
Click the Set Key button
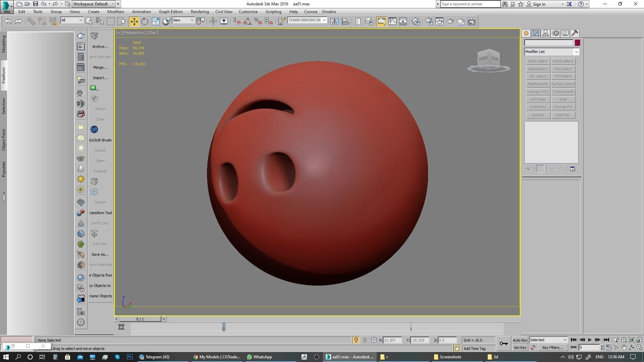click(520, 348)
